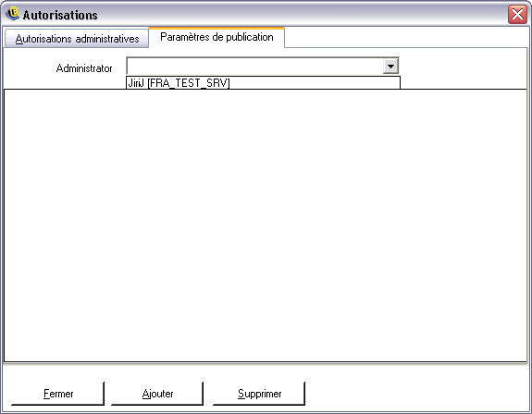Click inside the Administrator combo box field
This screenshot has height=414, width=532.
(x=263, y=66)
